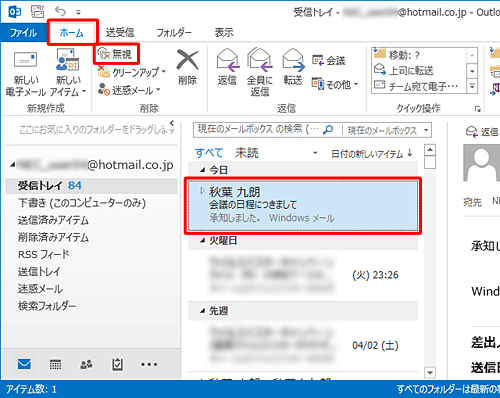500x398 pixels.
Task: Click the Meeting (会議) reply icon
Action: 328,60
